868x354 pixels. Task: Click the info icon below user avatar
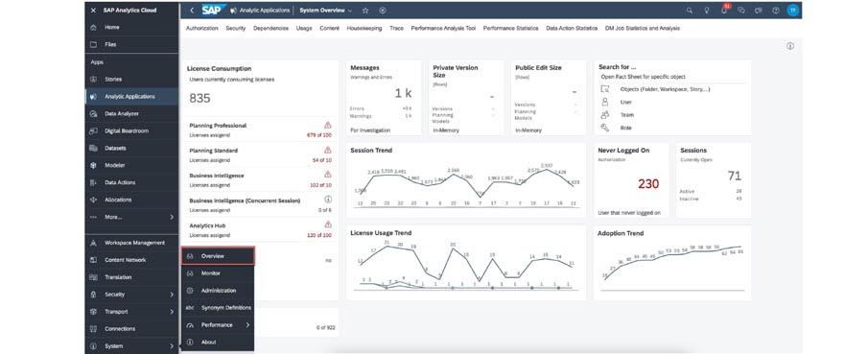[790, 46]
